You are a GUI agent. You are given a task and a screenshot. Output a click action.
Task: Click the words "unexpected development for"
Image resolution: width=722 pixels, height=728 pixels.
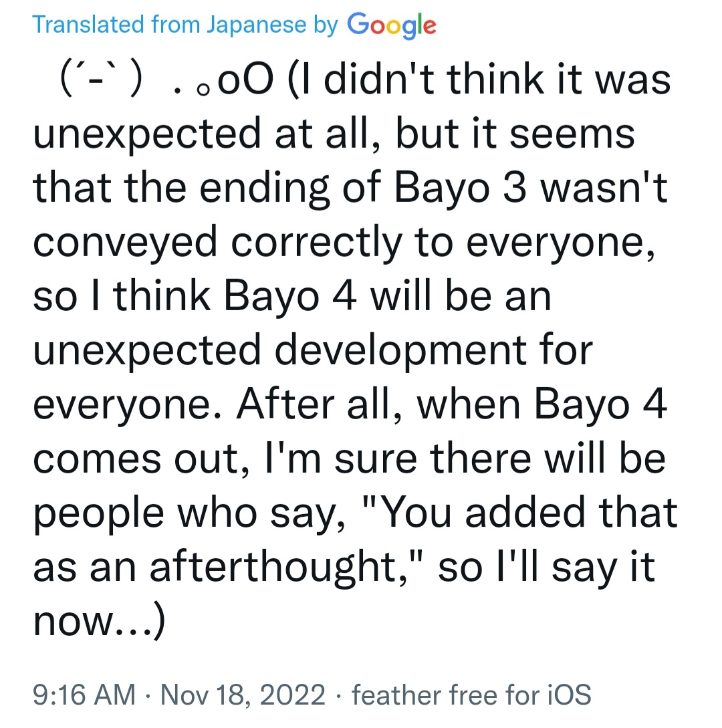tap(313, 351)
